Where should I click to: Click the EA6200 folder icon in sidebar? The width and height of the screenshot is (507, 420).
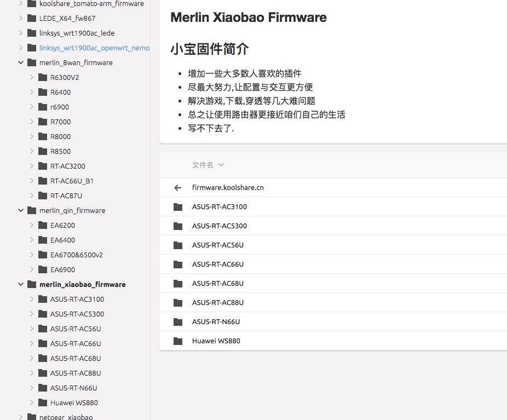pos(43,225)
